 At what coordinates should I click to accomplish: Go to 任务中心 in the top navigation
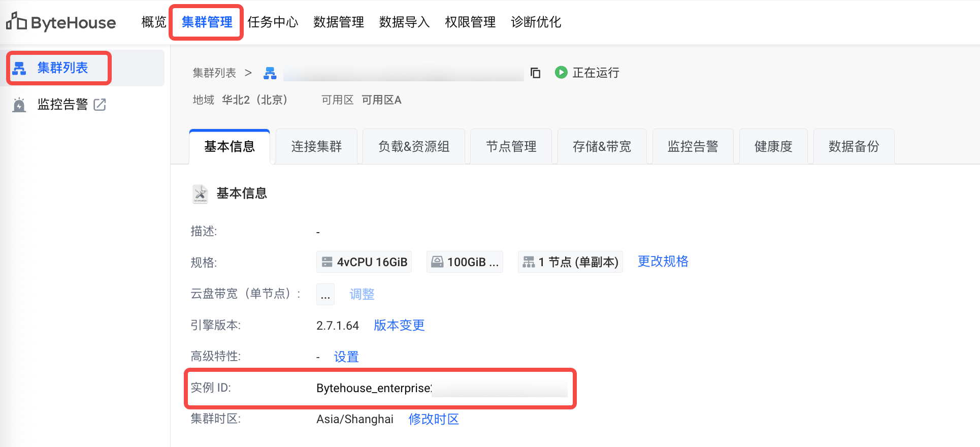(x=273, y=22)
